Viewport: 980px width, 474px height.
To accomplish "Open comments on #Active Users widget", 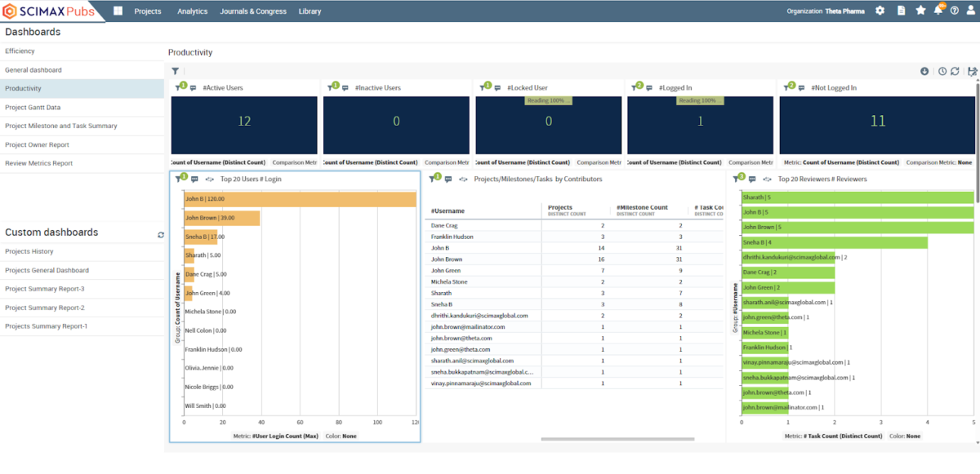I will click(x=194, y=88).
